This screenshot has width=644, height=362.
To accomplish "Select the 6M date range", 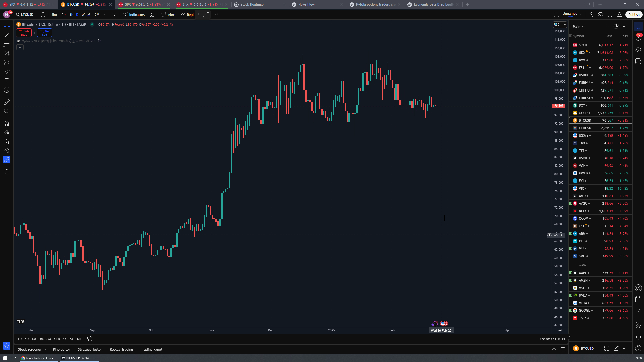I will [49, 339].
